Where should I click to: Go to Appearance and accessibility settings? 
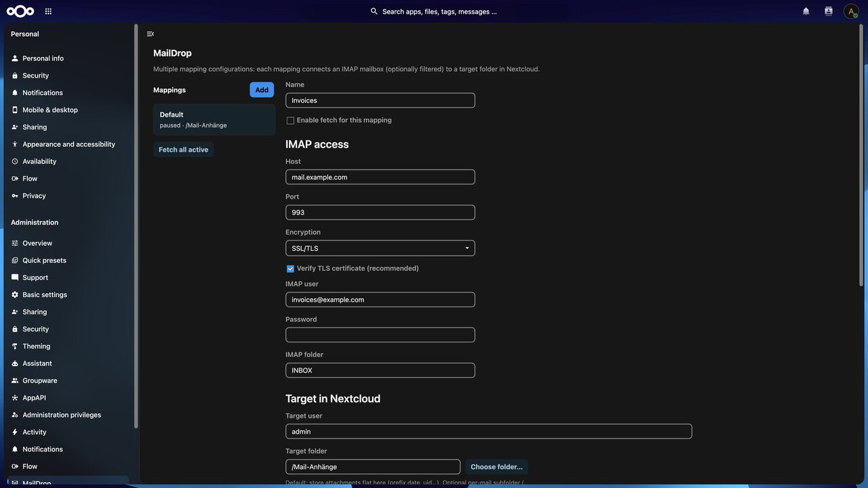click(x=68, y=144)
